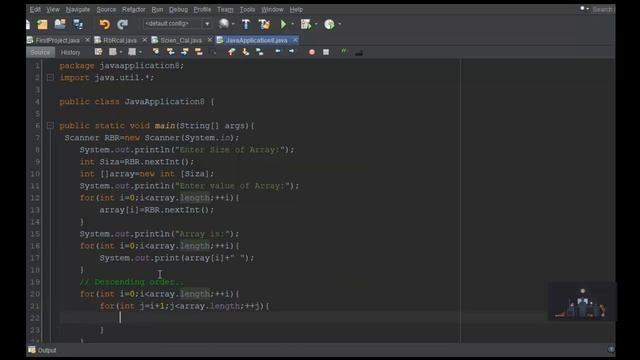Collapse the import fold on line 2
The image size is (640, 360).
50,78
